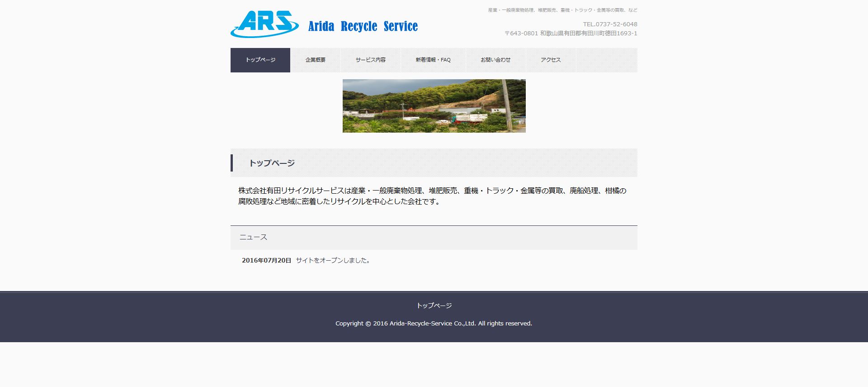Open the サービス内容 menu item
Screen dimensions: 868x387
click(x=371, y=60)
